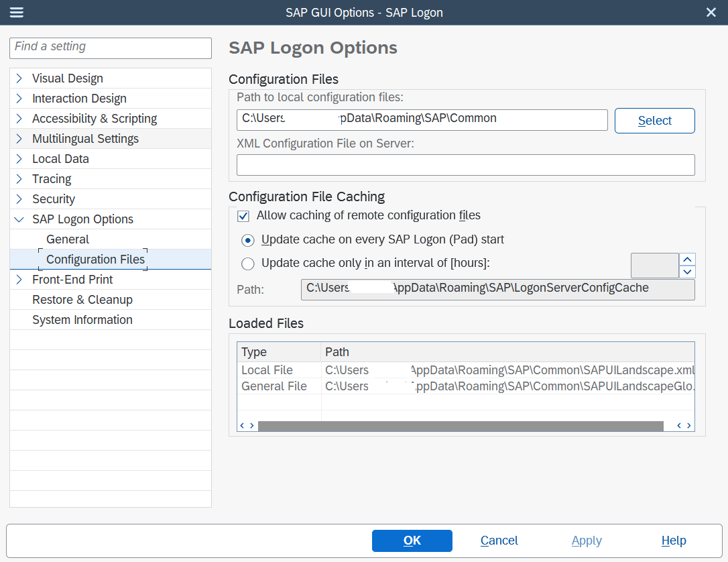This screenshot has width=728, height=562.
Task: Expand the Visual Design node
Action: [x=19, y=78]
